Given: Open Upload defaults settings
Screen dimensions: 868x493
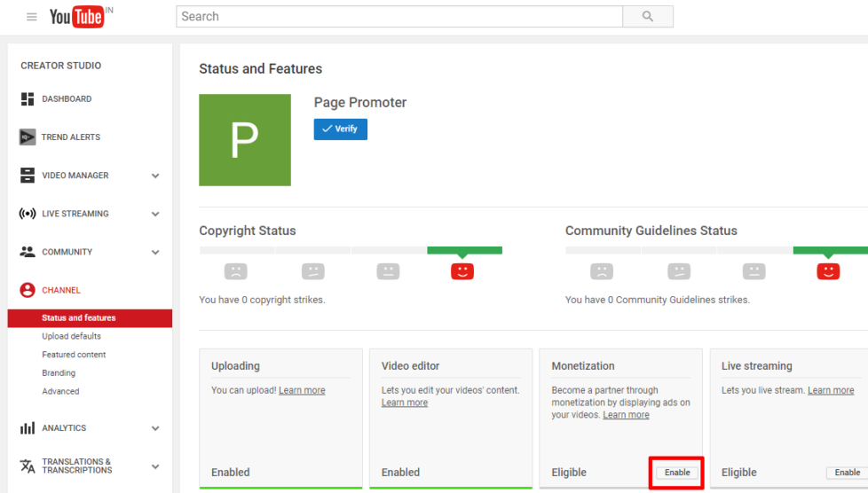Looking at the screenshot, I should 71,336.
